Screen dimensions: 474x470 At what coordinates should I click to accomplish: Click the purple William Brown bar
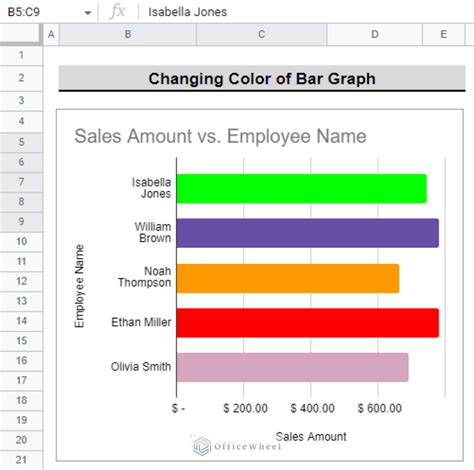click(308, 233)
